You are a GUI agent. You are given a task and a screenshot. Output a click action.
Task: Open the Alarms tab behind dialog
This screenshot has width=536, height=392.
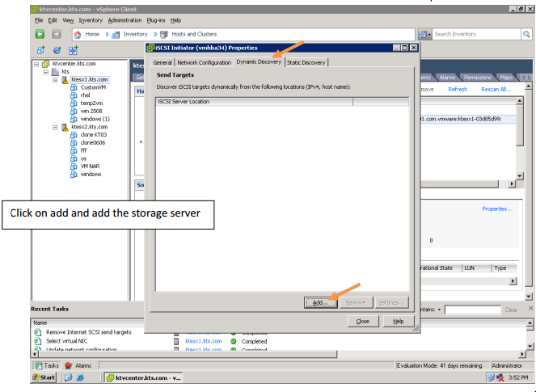pos(447,78)
